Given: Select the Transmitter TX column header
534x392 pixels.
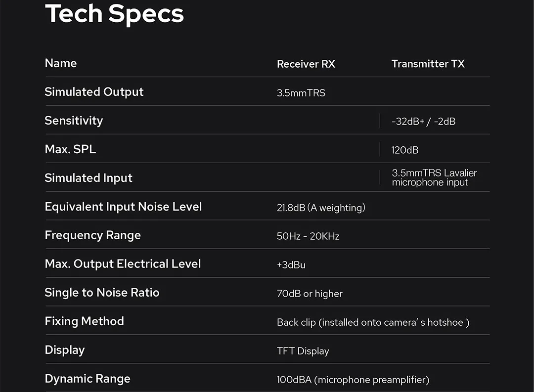Looking at the screenshot, I should coord(428,64).
